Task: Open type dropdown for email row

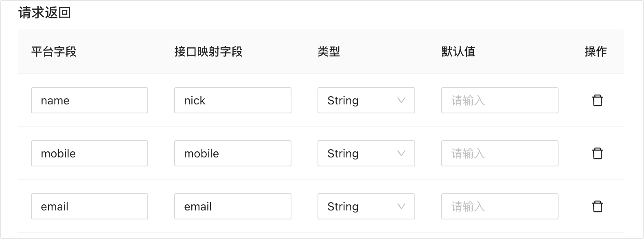Action: [x=366, y=206]
